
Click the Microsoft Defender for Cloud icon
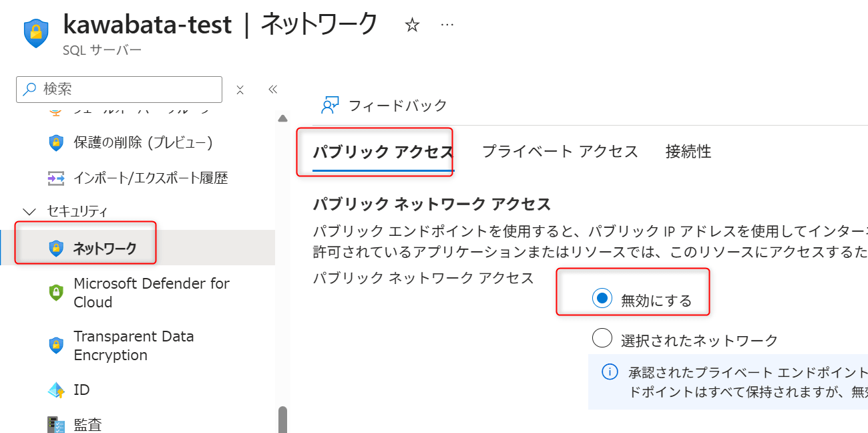pyautogui.click(x=56, y=292)
